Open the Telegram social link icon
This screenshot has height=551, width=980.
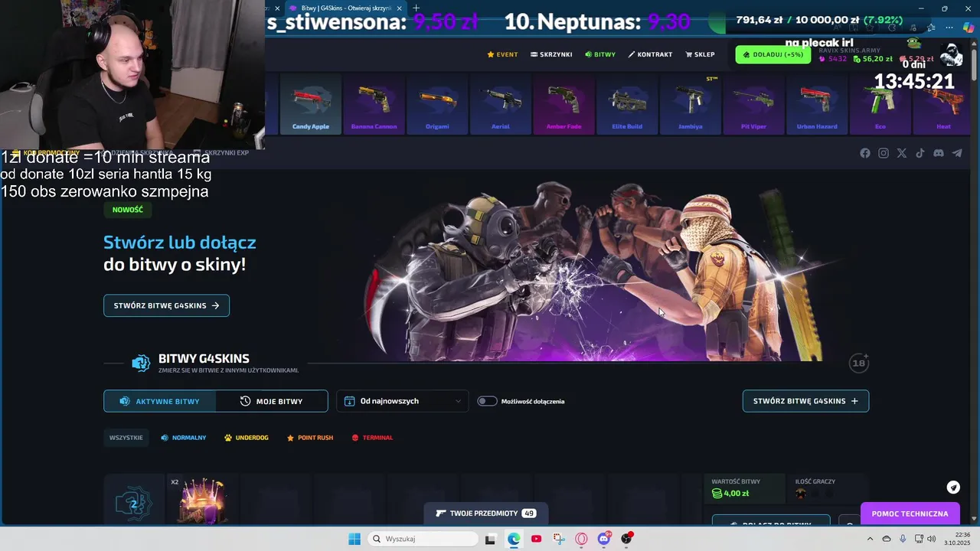(957, 153)
